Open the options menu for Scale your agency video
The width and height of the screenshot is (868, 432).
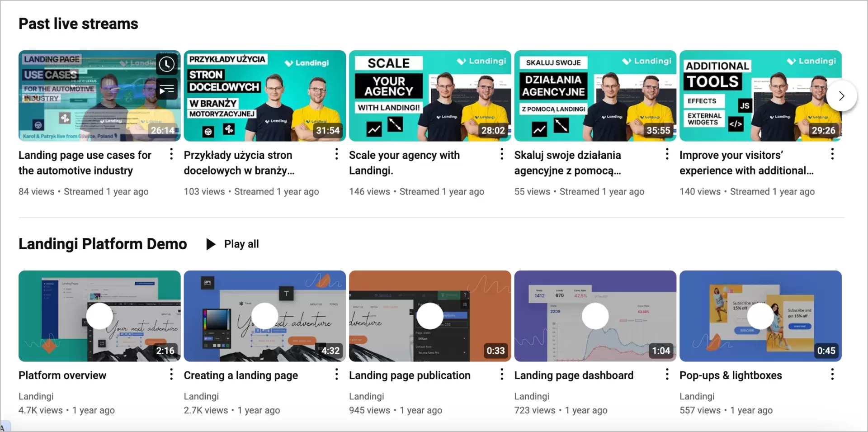tap(501, 154)
